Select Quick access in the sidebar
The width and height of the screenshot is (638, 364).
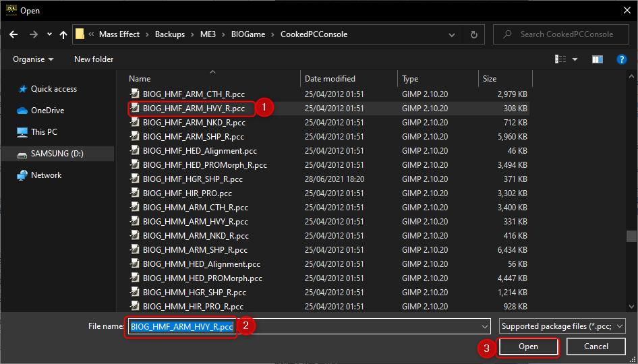pos(54,89)
